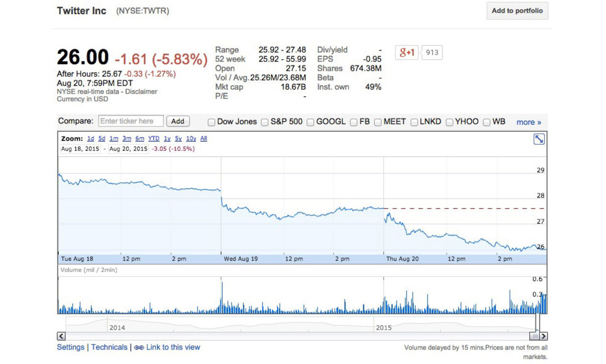Open the Technicals link
Viewport: 606px width, 364px height.
coord(109,347)
